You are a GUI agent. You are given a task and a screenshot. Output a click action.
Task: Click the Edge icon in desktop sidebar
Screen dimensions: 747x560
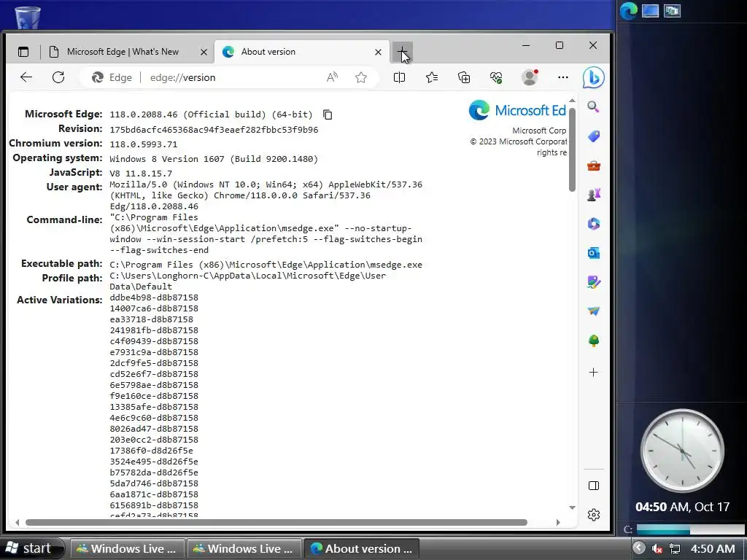[x=628, y=11]
